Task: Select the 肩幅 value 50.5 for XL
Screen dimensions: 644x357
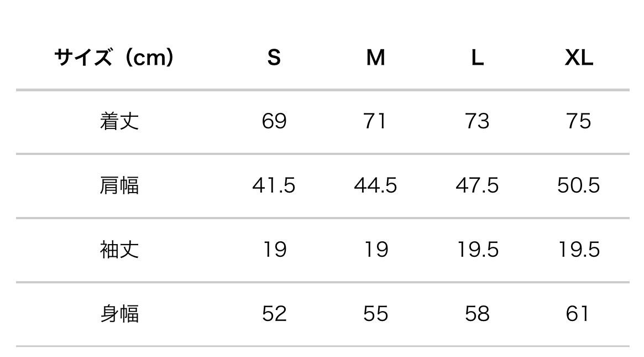Action: click(x=579, y=185)
